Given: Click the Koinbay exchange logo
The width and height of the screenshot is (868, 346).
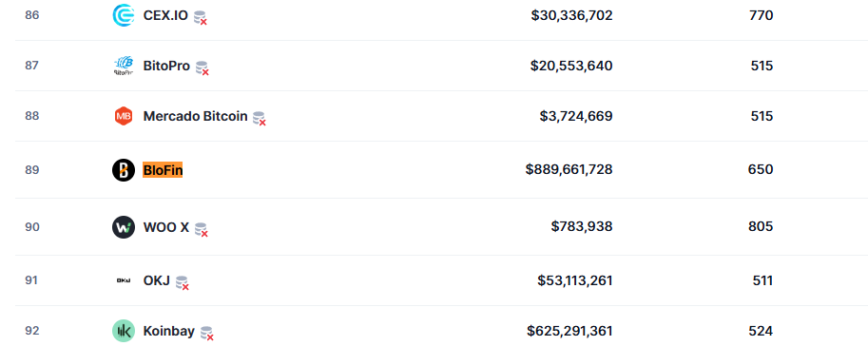Looking at the screenshot, I should coord(123,331).
